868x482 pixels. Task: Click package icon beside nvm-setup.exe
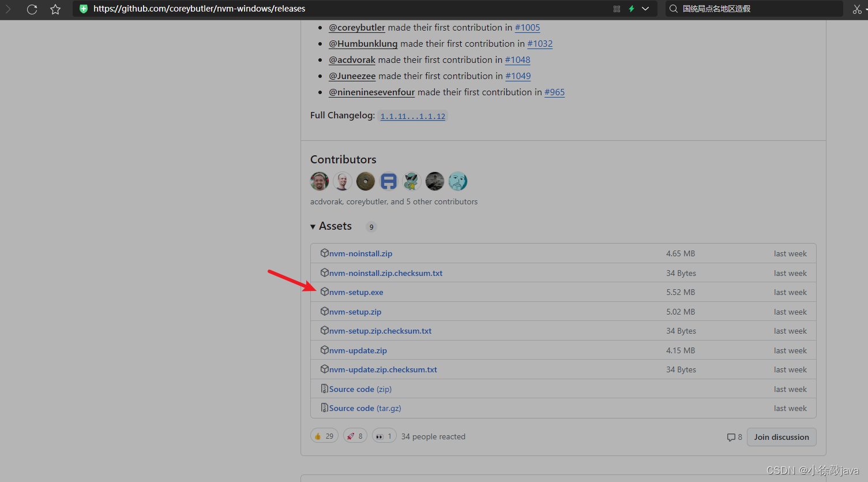point(325,292)
